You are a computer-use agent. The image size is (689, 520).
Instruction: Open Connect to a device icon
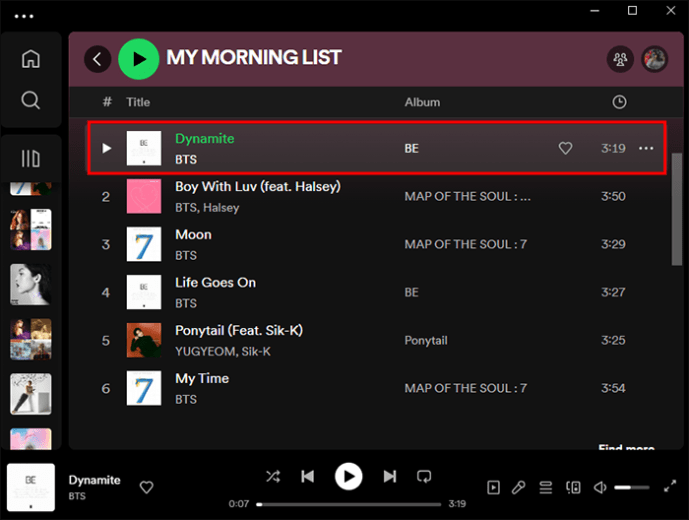573,487
